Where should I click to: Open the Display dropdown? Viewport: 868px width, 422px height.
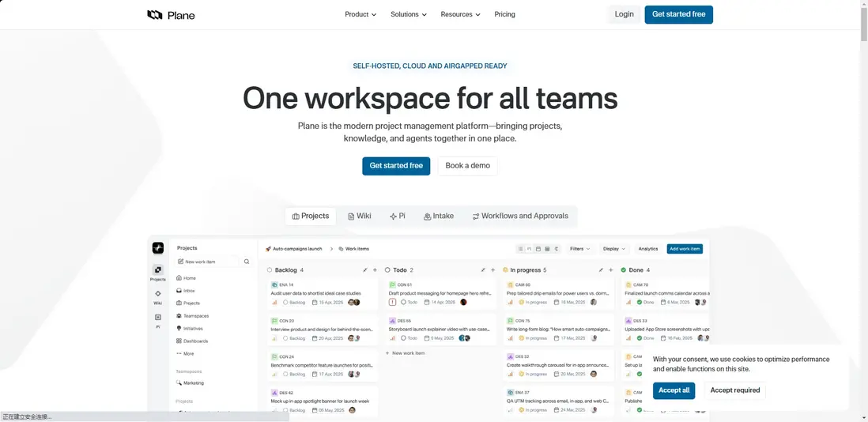[614, 249]
